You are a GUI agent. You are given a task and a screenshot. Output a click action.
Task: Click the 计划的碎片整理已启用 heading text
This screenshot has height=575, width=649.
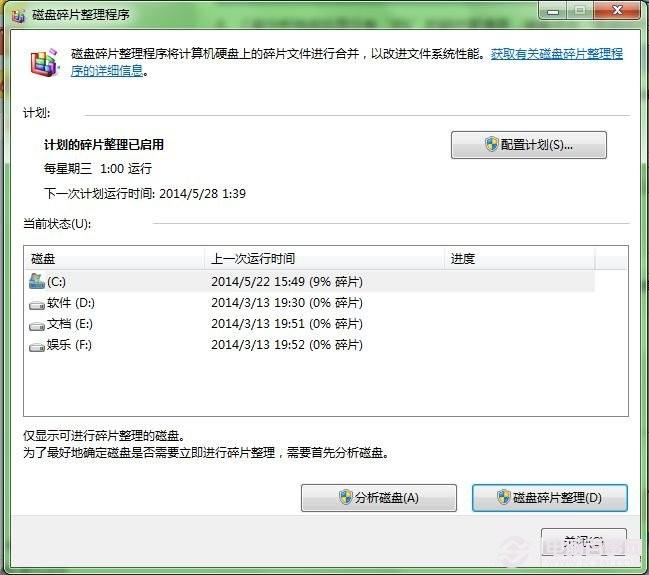(104, 144)
